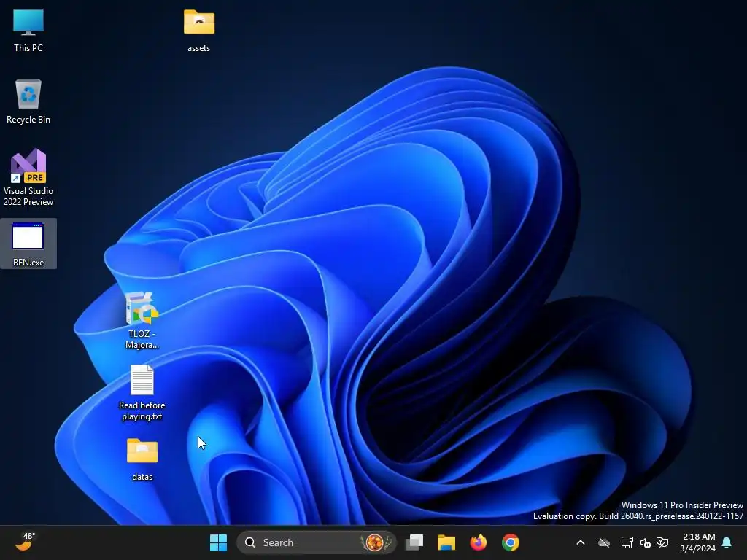The height and width of the screenshot is (560, 747).
Task: Click the 'Recycle Bin' label text
Action: coord(28,120)
